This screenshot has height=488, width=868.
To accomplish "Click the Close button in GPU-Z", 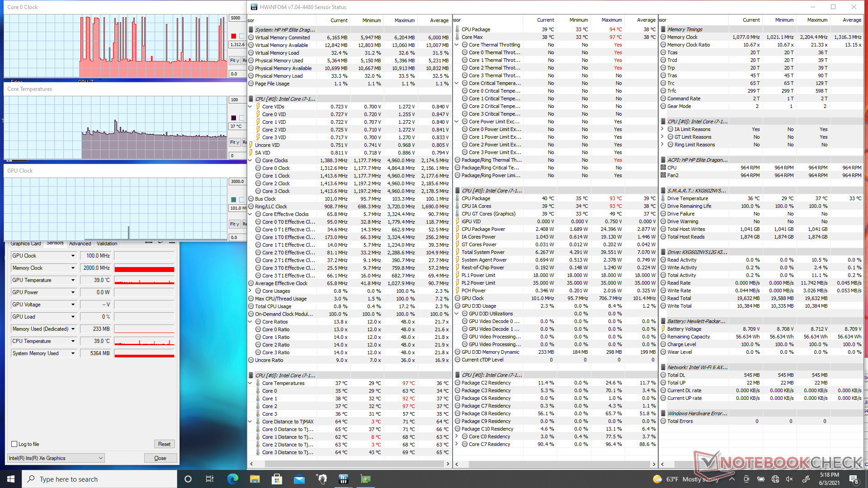I will click(x=160, y=458).
